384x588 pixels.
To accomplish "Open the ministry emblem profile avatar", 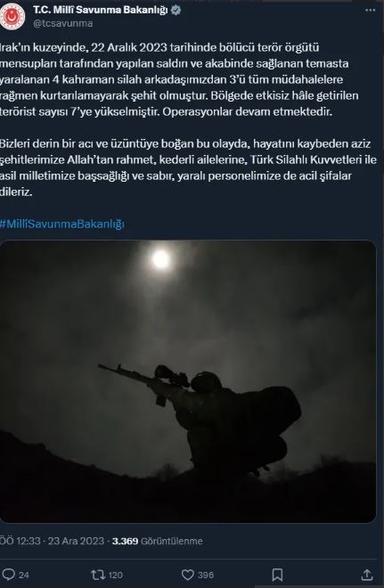I will point(12,16).
